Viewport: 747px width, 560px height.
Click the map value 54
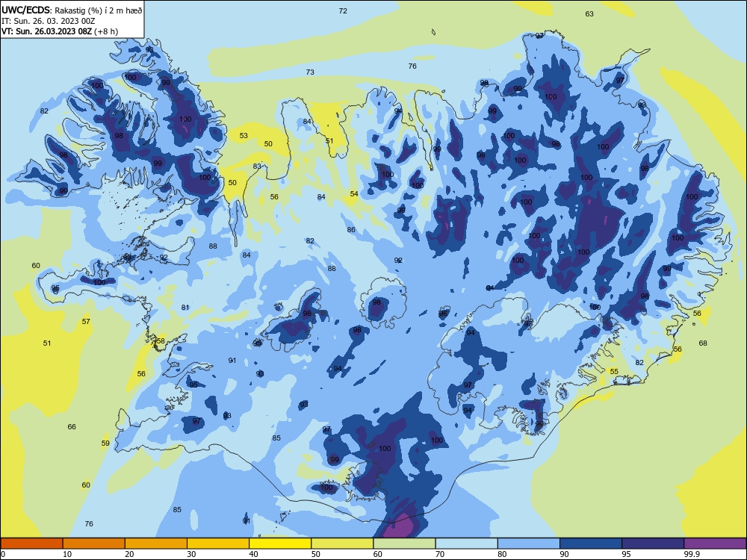[x=354, y=194]
